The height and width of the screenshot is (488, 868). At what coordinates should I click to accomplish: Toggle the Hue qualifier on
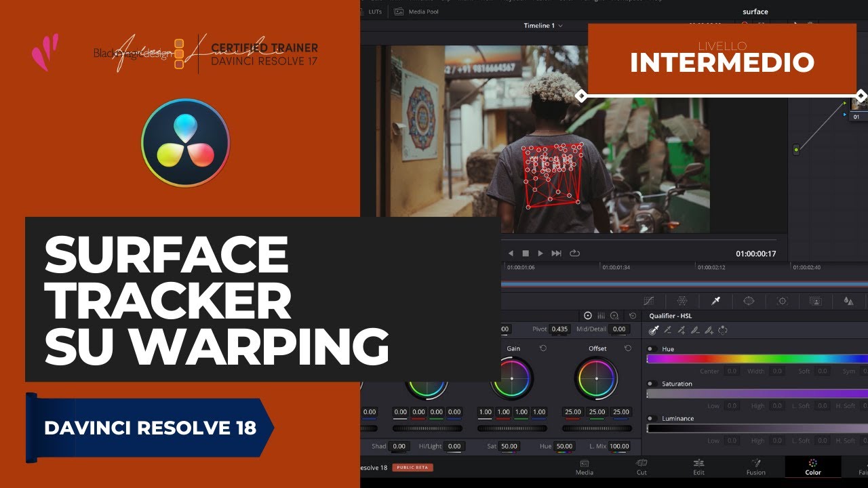[x=652, y=349]
